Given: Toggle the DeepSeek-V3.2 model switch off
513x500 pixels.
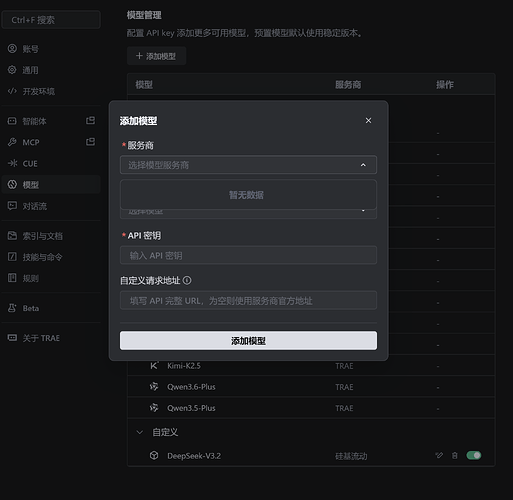Looking at the screenshot, I should tap(474, 455).
